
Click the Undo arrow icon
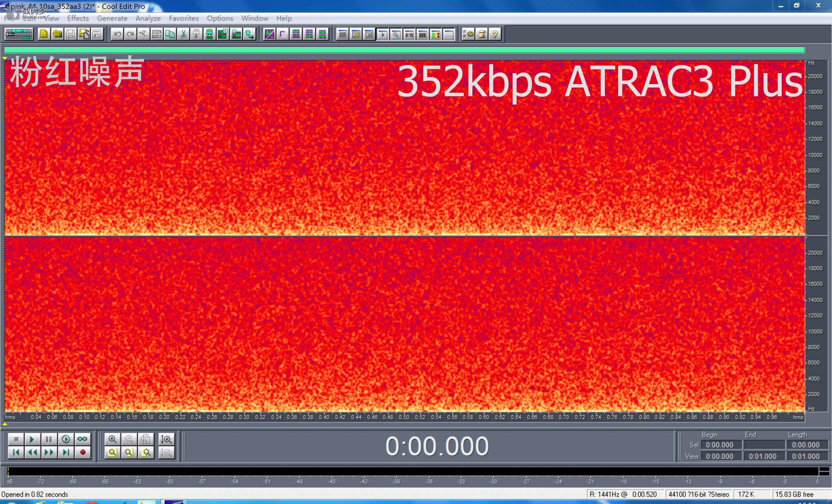[117, 34]
